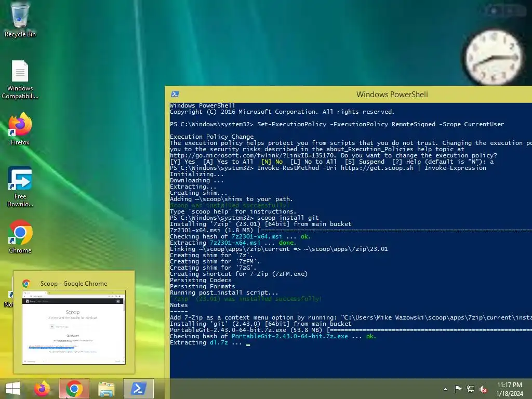Click the PowerShell window title icon
Image resolution: width=532 pixels, height=399 pixels.
[x=175, y=94]
